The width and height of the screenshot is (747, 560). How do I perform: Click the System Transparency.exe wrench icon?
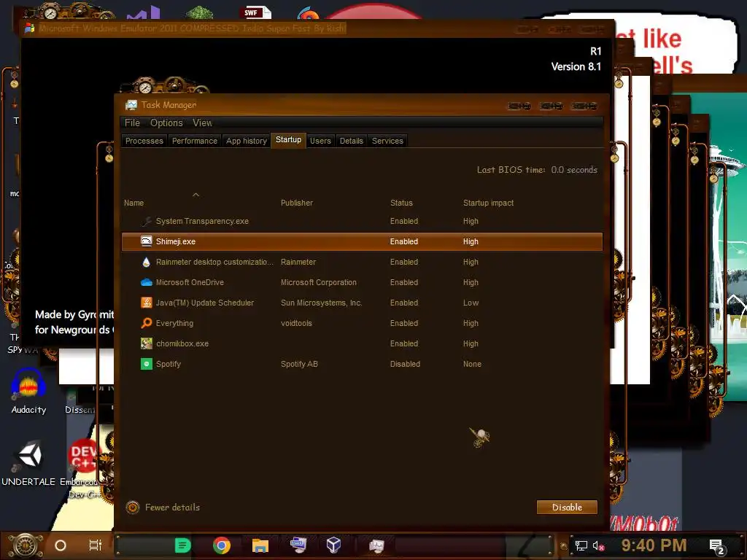[x=146, y=221]
